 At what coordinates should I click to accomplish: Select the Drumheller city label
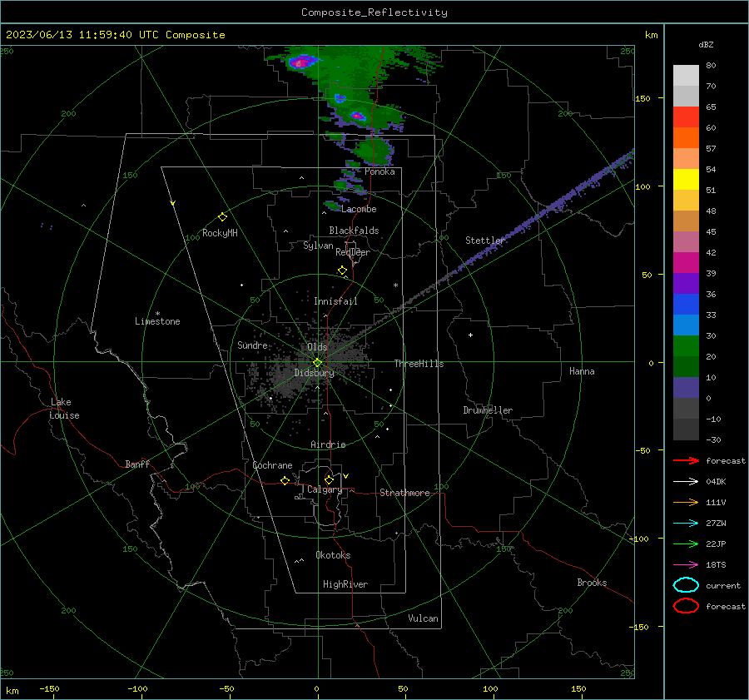click(488, 410)
